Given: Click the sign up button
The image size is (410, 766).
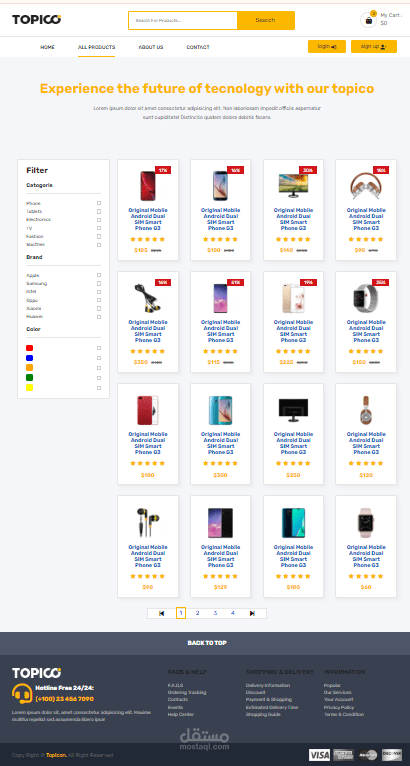Looking at the screenshot, I should (374, 46).
